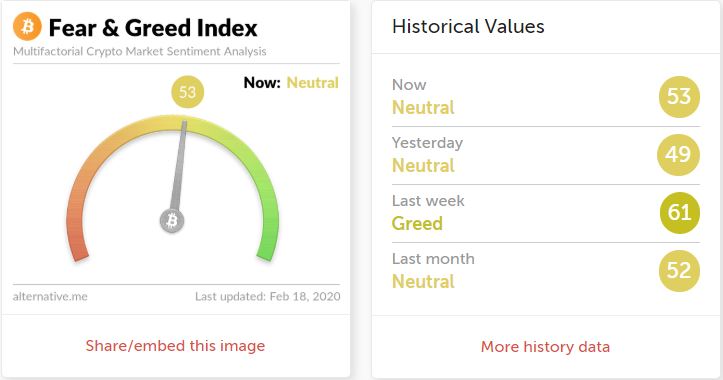Image resolution: width=723 pixels, height=380 pixels.
Task: Click the orange Bitcoin logo icon
Action: [x=27, y=26]
